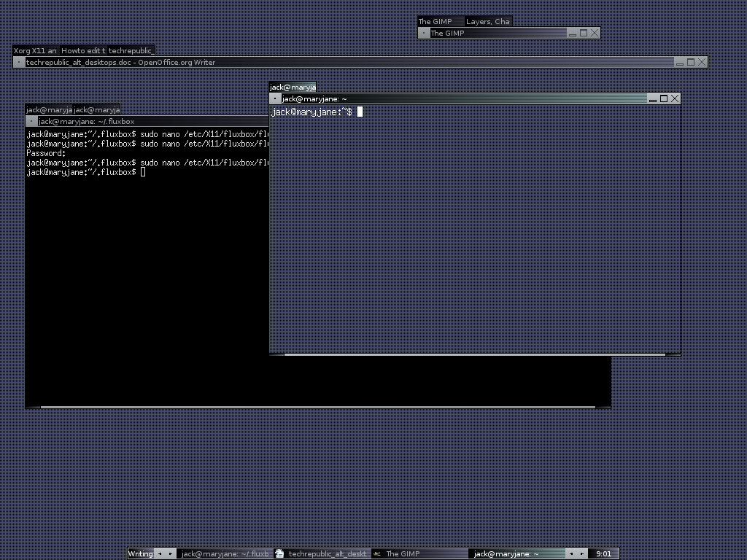The width and height of the screenshot is (747, 560).
Task: Select the Howto edit t tab
Action: (83, 50)
